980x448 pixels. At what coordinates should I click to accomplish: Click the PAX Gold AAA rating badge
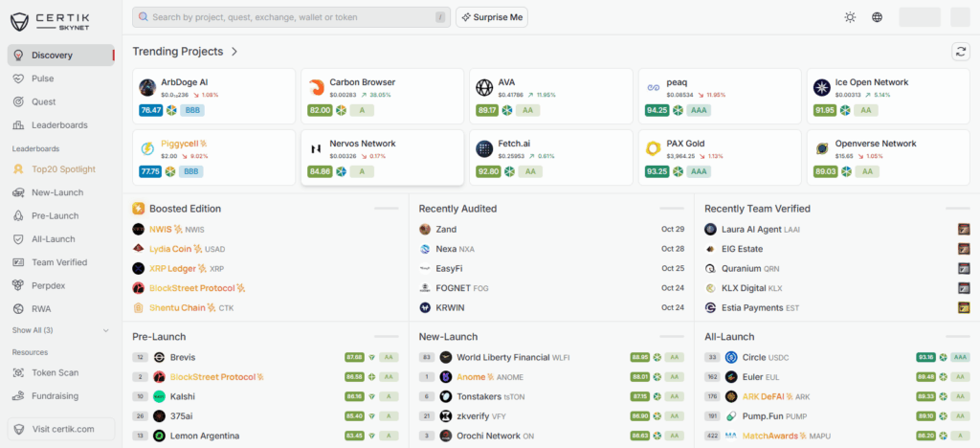tap(699, 171)
